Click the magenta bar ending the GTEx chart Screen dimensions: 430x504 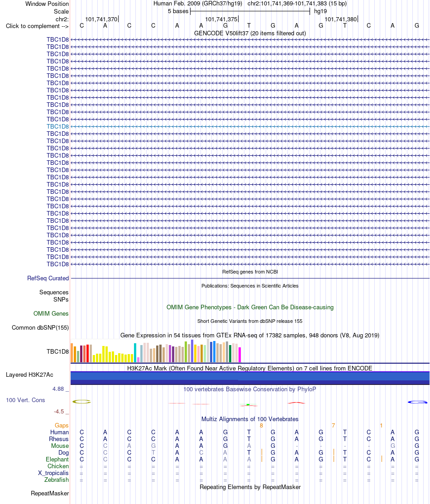pos(239,355)
